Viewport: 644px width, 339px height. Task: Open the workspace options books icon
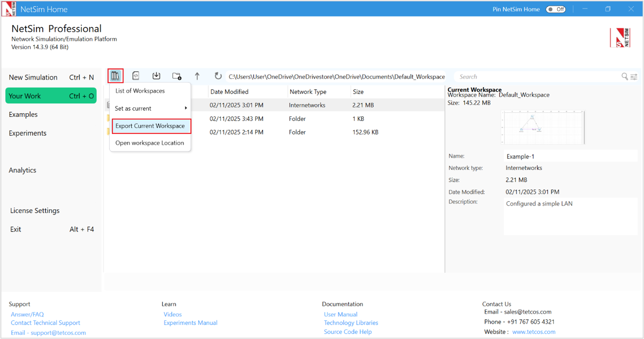115,76
